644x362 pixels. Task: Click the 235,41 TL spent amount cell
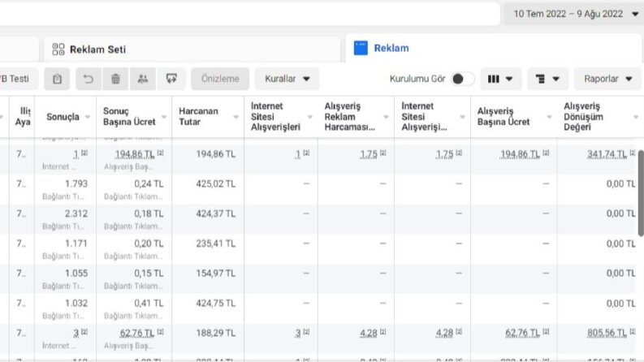tap(216, 243)
